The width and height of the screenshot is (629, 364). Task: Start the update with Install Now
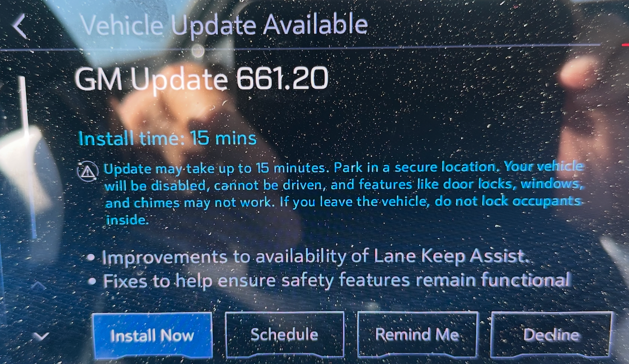pyautogui.click(x=152, y=335)
